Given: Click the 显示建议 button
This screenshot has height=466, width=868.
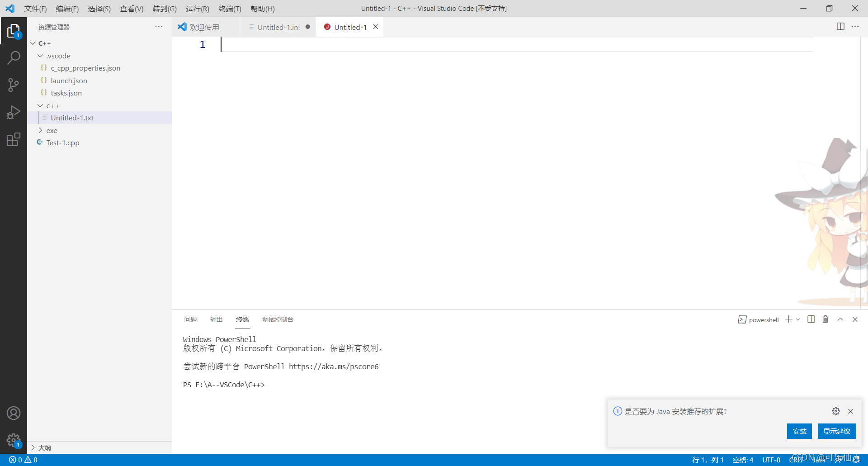Looking at the screenshot, I should tap(837, 431).
